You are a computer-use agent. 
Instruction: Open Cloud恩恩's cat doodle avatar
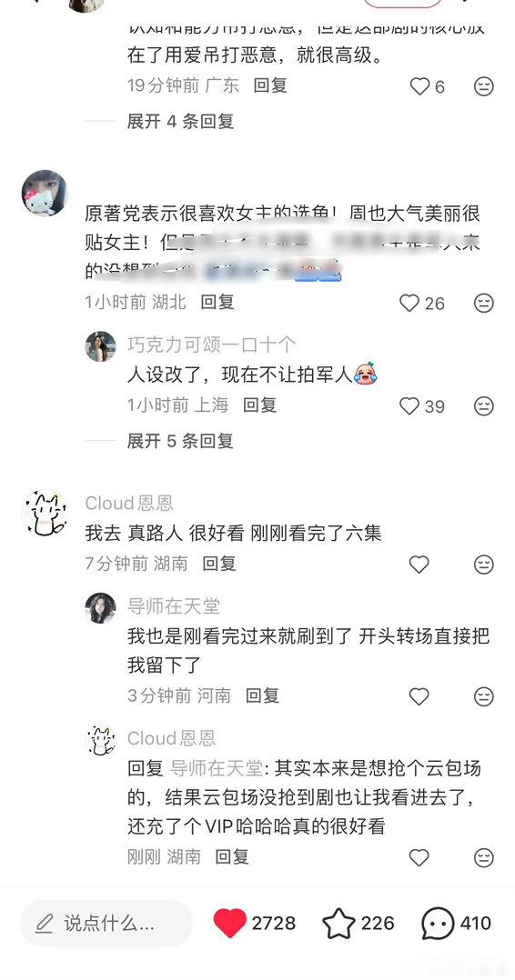(x=45, y=514)
